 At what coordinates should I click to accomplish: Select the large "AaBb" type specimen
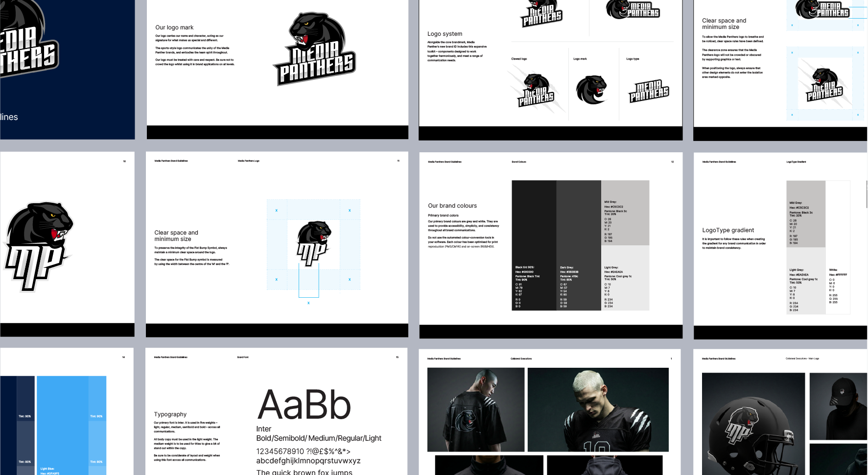pos(304,405)
